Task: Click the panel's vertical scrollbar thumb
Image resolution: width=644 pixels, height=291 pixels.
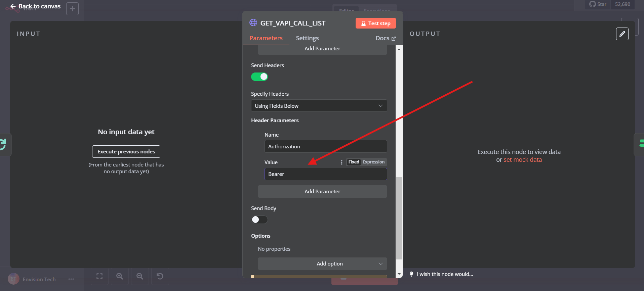Action: pos(399,218)
